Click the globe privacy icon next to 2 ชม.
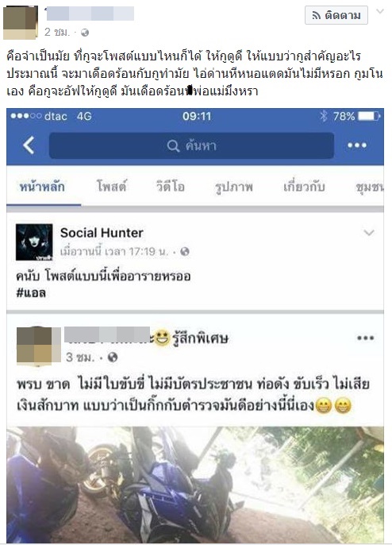Image resolution: width=392 pixels, height=545 pixels. tap(85, 33)
